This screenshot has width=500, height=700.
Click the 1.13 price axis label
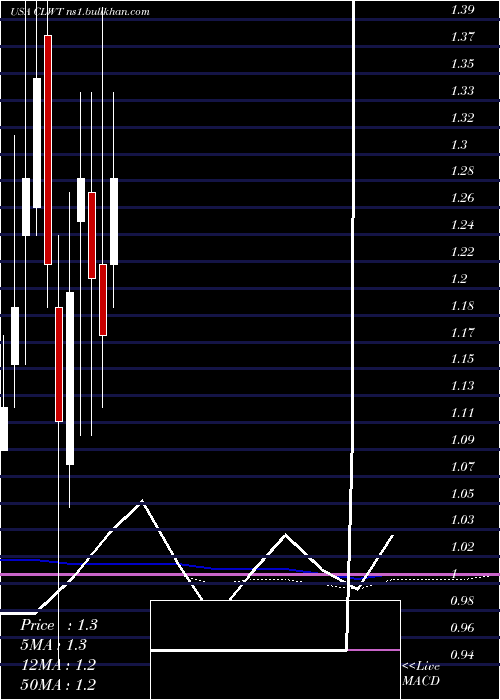click(x=462, y=386)
